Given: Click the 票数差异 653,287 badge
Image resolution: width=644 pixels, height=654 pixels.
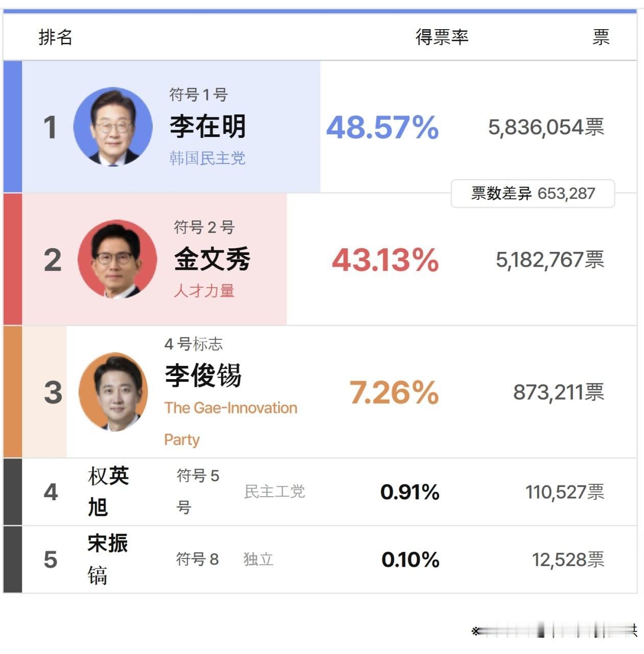Looking at the screenshot, I should tap(533, 194).
